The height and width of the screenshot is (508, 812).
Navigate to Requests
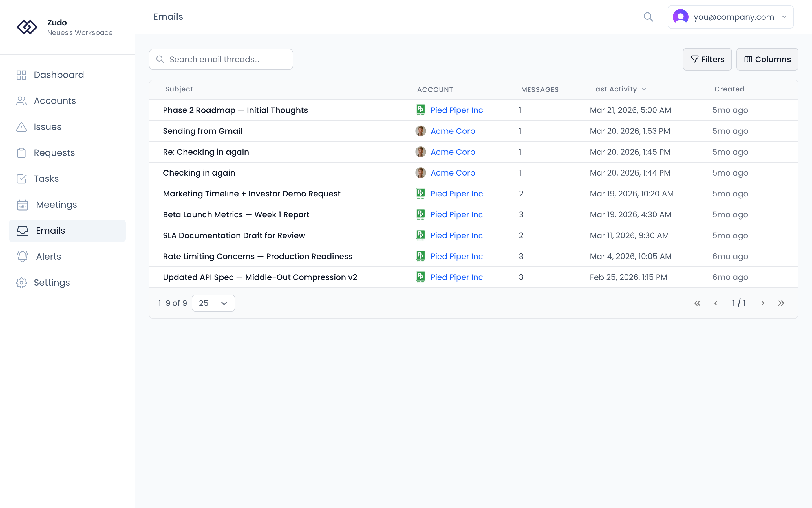tap(67, 153)
